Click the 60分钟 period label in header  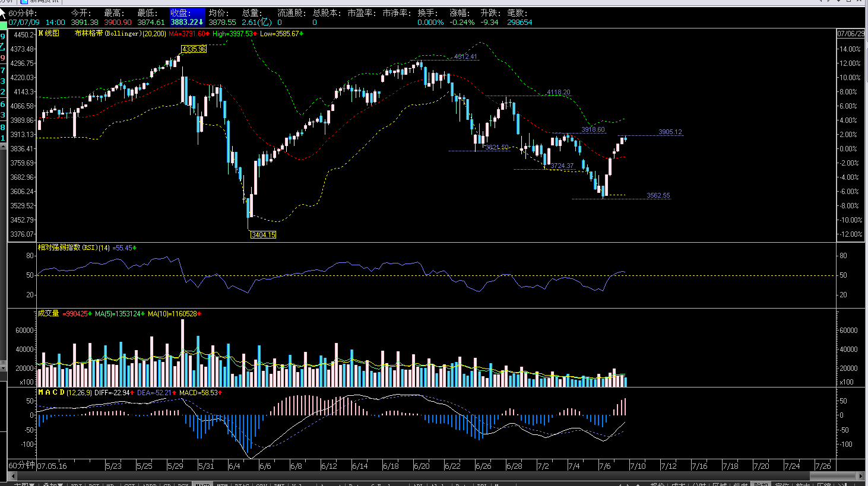point(22,13)
